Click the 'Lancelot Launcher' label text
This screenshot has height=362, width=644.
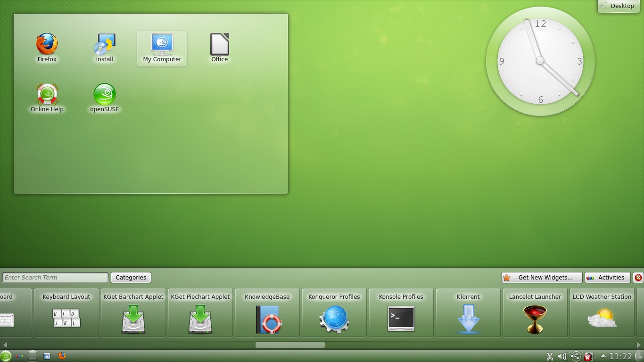[x=535, y=297]
